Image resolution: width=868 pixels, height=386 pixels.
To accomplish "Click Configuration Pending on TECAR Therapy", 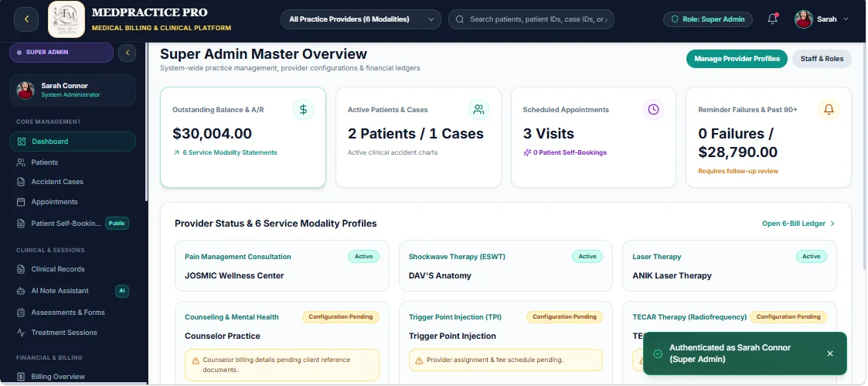I will (x=788, y=317).
